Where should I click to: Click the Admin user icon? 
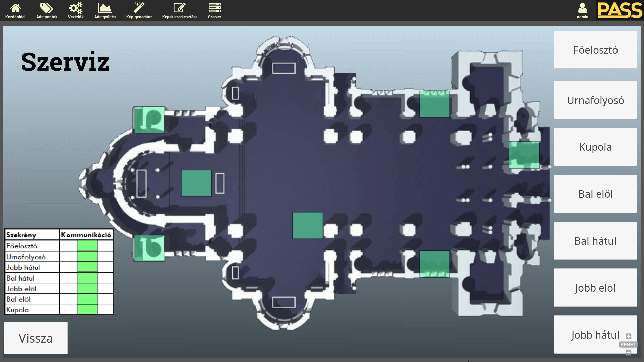coord(582,9)
